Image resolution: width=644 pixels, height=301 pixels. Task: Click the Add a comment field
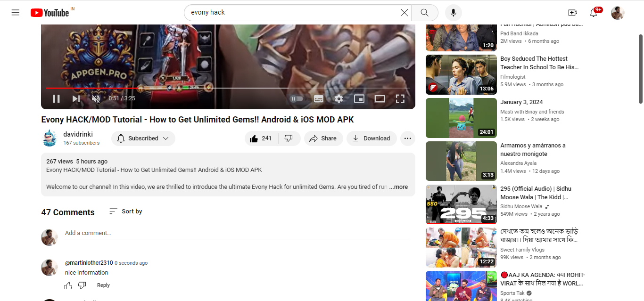point(237,233)
